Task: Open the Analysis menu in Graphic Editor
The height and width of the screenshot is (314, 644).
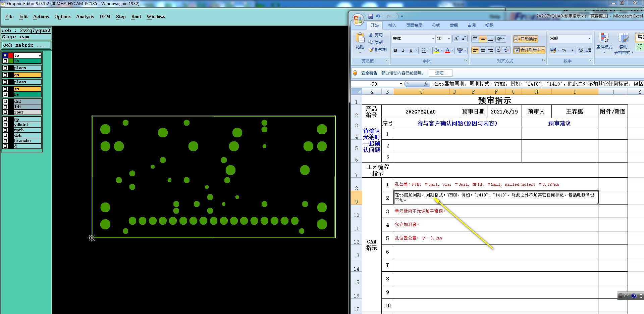Action: [85, 16]
